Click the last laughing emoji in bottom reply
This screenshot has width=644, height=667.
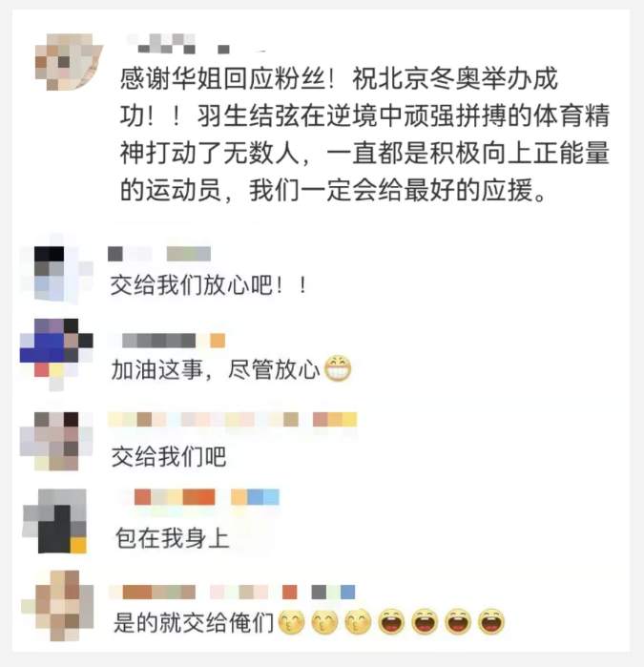coord(491,622)
